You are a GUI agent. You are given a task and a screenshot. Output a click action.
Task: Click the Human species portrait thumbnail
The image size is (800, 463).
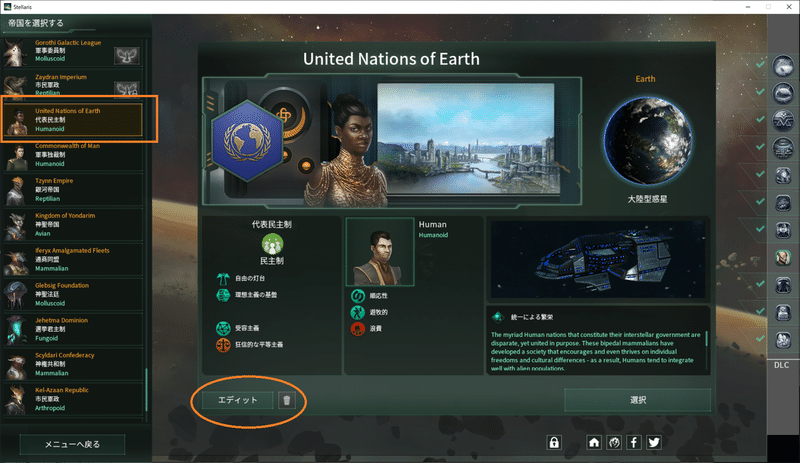[x=380, y=252]
